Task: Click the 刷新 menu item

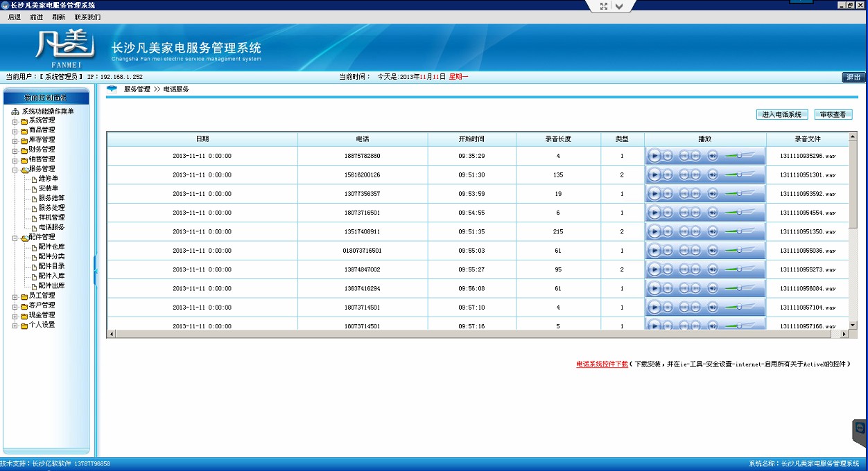Action: coord(59,17)
